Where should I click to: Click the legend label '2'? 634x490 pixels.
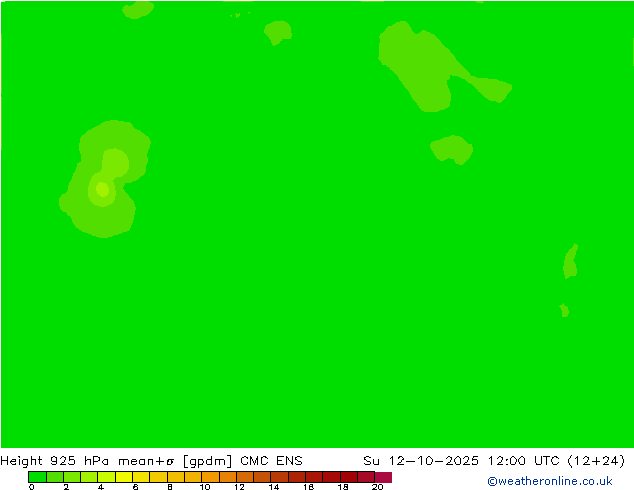tap(66, 487)
